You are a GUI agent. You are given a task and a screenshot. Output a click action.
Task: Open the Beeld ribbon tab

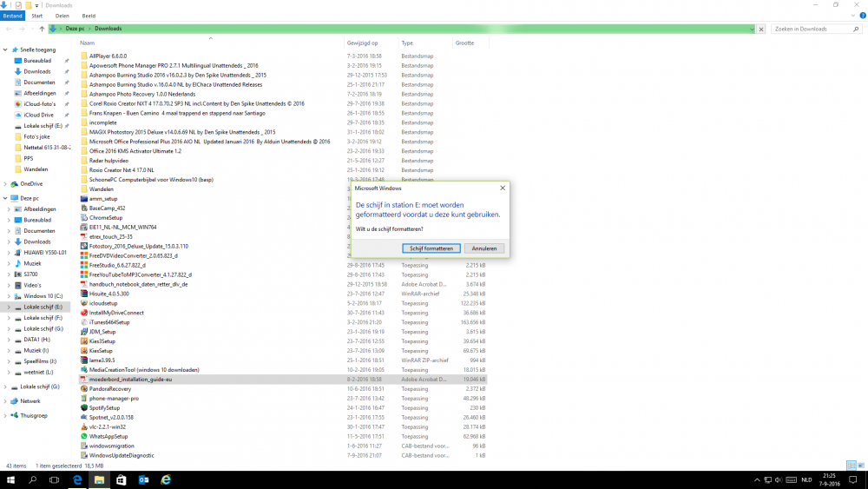[x=89, y=16]
